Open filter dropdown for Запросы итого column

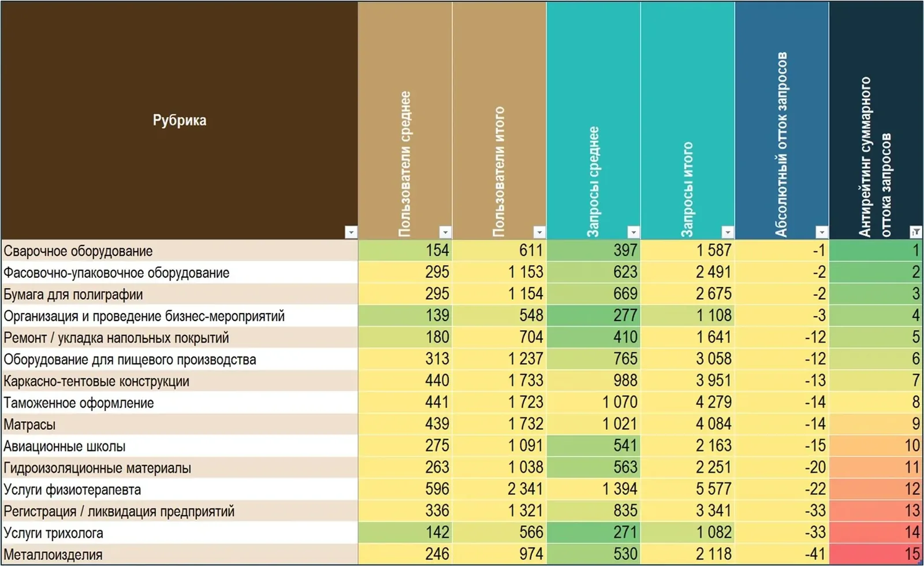point(727,232)
